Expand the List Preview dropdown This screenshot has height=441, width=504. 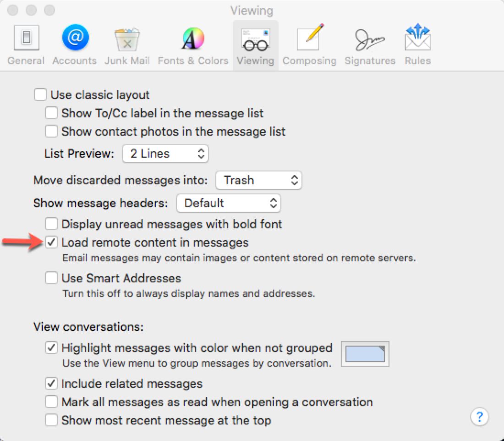165,154
